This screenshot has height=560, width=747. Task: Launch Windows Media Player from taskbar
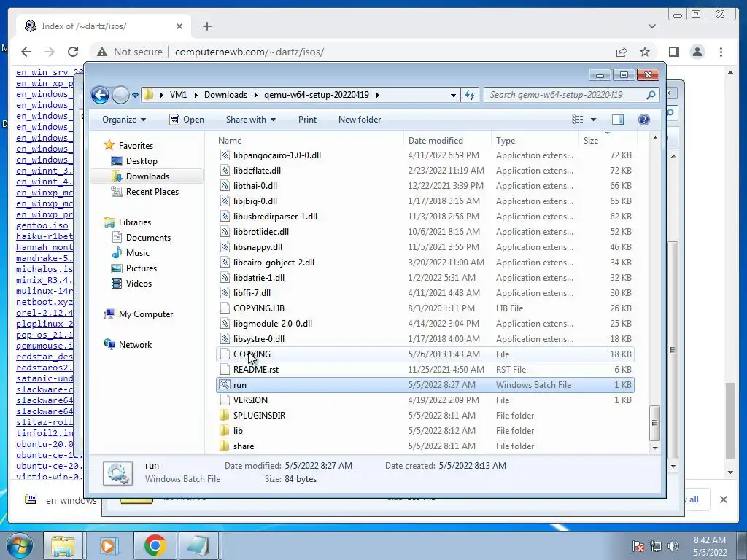[x=108, y=545]
